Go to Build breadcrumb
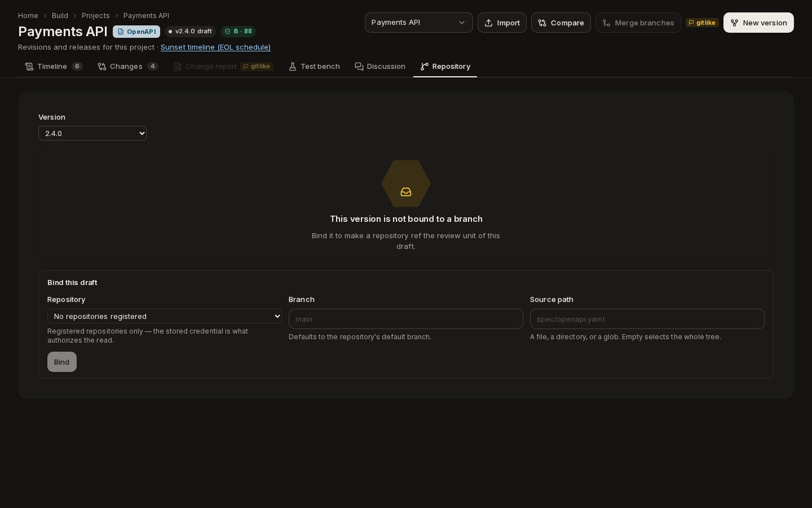Viewport: 812px width, 508px height. click(60, 16)
